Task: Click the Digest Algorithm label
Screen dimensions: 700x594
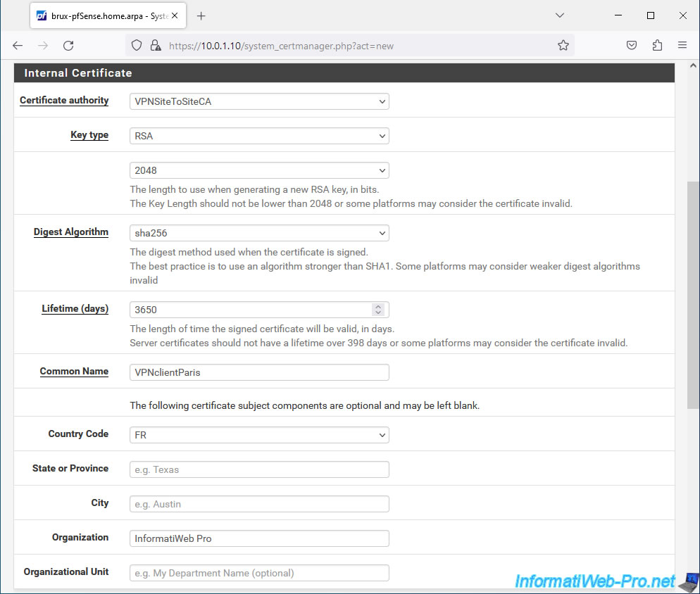Action: [x=71, y=232]
